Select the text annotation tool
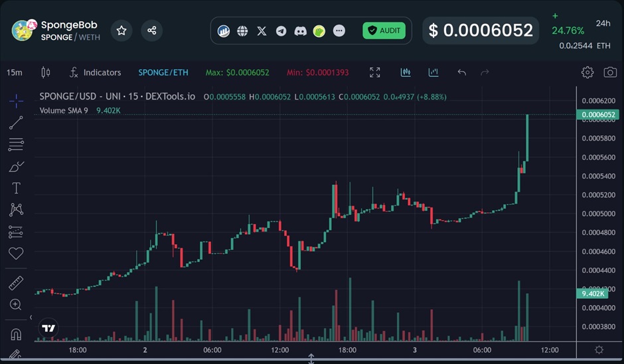Screen dimensions: 624x364 [x=16, y=188]
